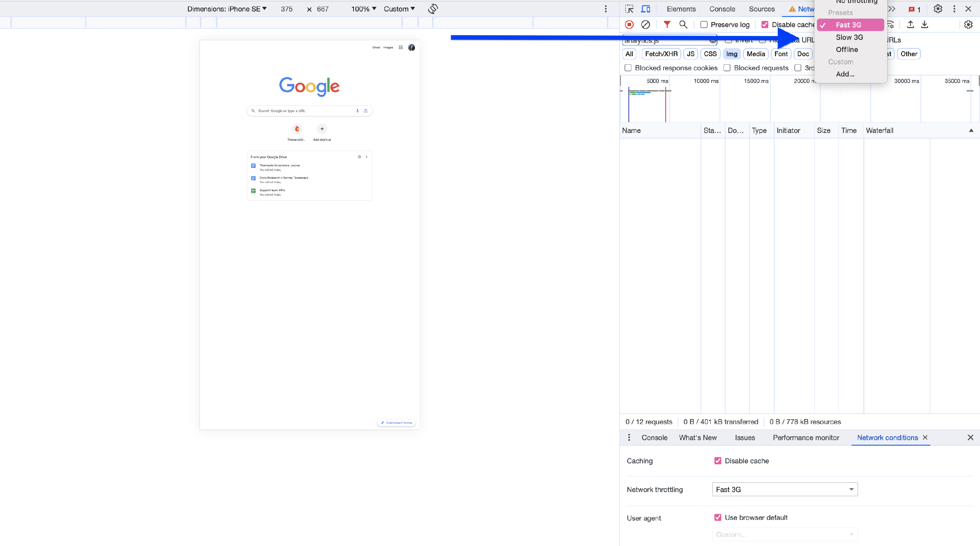980x546 pixels.
Task: Expand the Network throttling Fast 3G dropdown
Action: pyautogui.click(x=784, y=489)
